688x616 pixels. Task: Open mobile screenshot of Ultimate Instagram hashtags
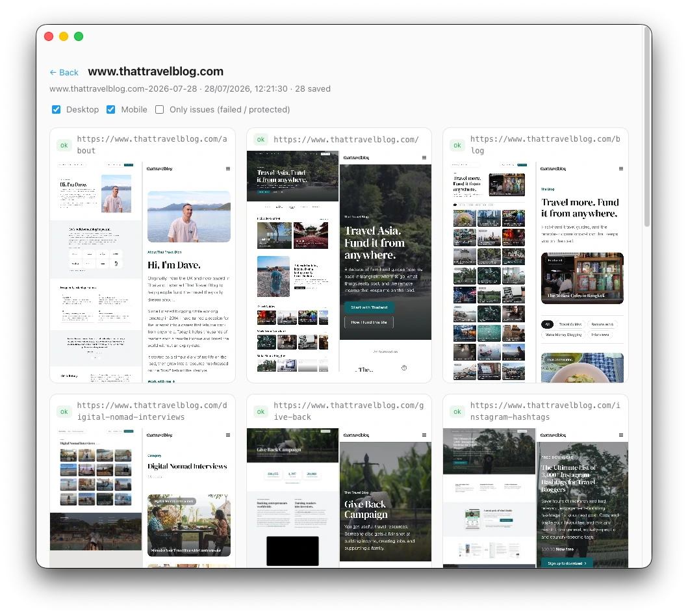(x=582, y=498)
